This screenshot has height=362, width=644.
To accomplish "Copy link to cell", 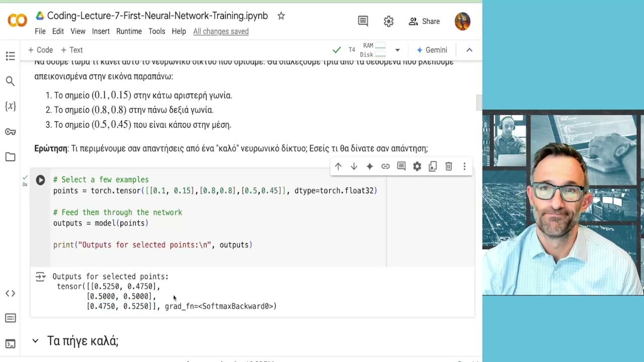I will 385,166.
